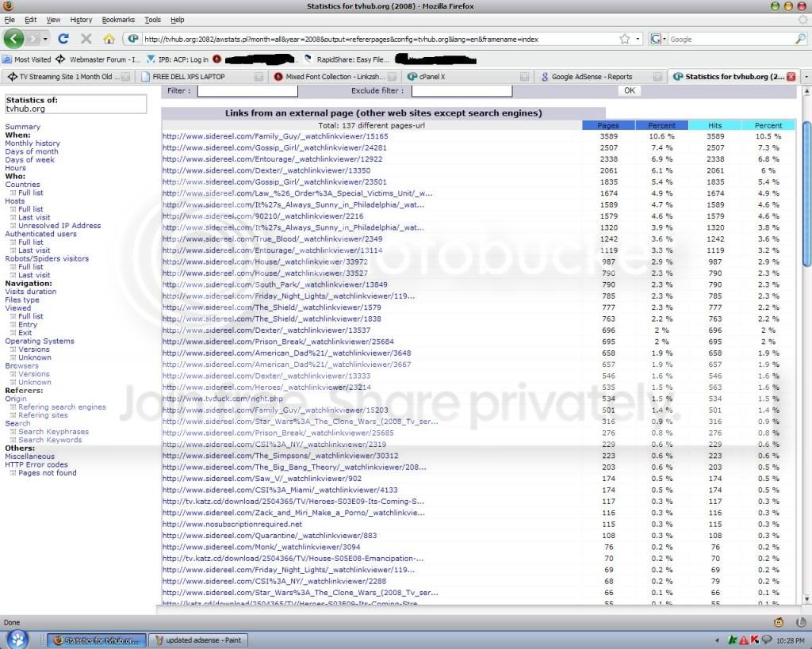The image size is (812, 649).
Task: Click the Stop loading X icon
Action: 86,39
